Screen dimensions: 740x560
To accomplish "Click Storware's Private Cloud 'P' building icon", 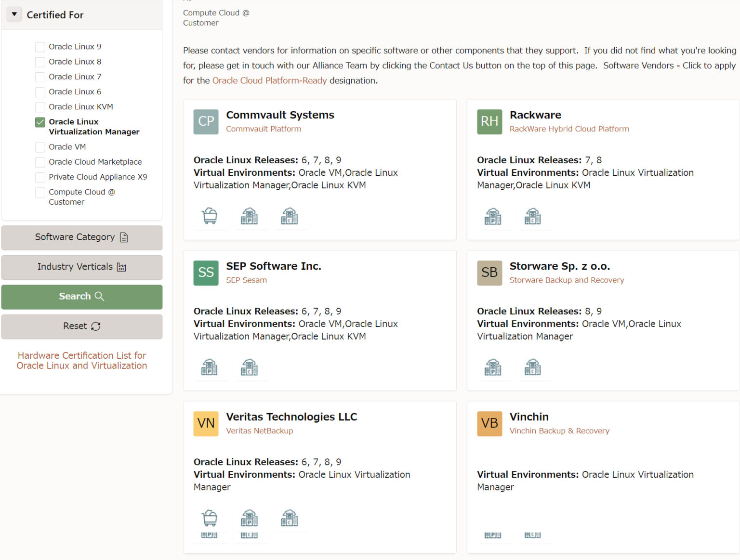I will tap(493, 367).
